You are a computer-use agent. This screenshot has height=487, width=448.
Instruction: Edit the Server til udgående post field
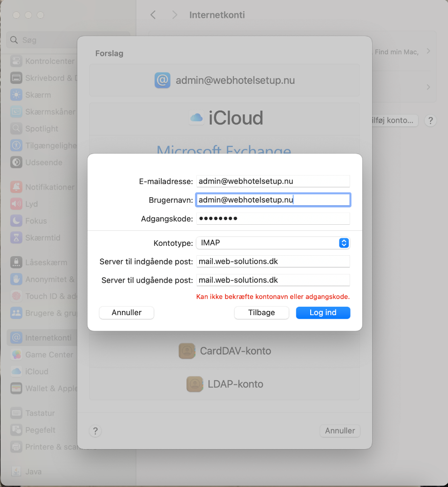(273, 280)
